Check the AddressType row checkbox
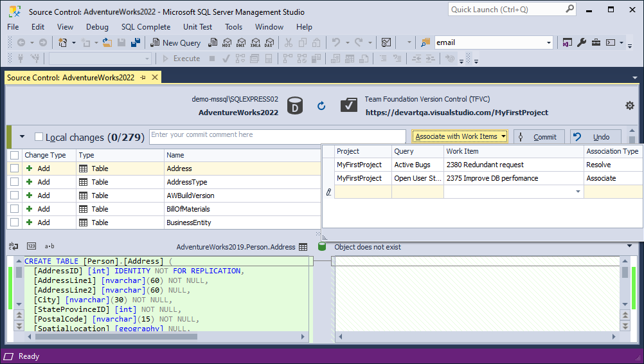644x364 pixels. click(x=14, y=182)
